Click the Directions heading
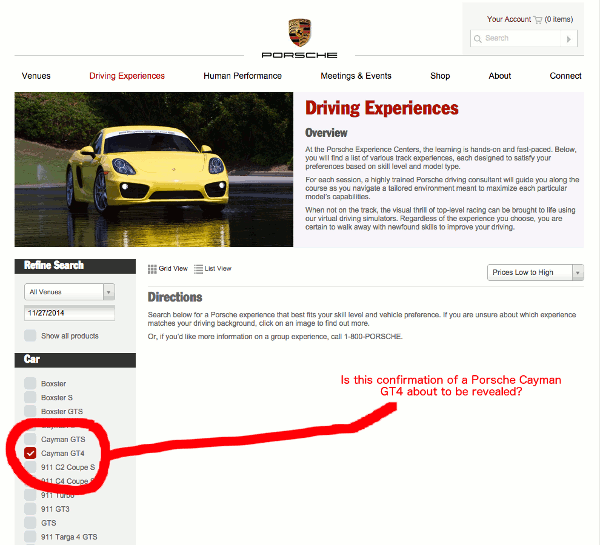Screen dimensions: 600x545 pos(175,297)
